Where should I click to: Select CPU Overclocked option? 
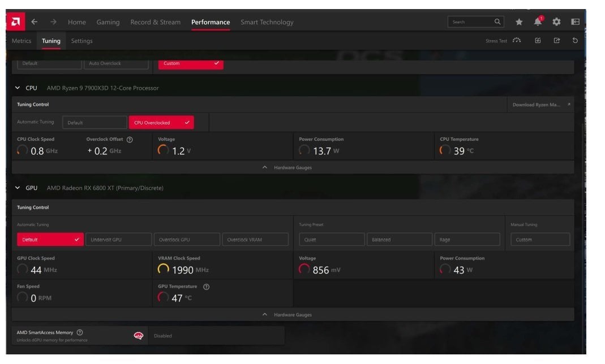coord(161,123)
